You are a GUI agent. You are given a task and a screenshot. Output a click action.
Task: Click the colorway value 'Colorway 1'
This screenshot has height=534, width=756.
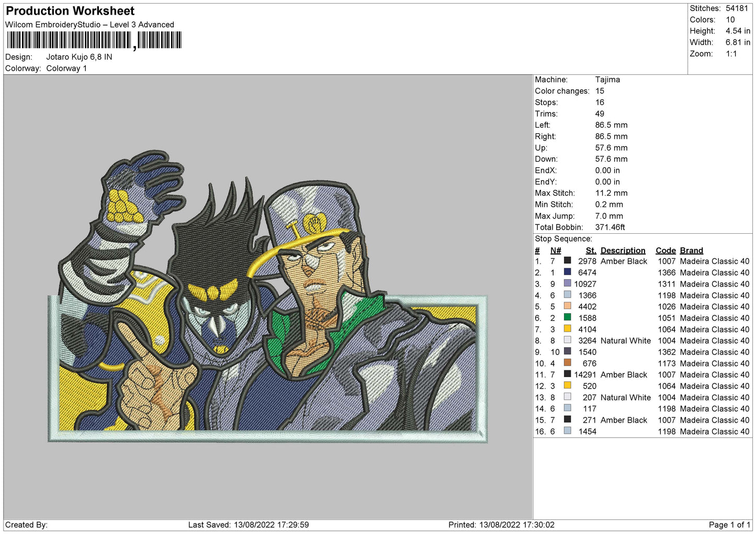coord(66,69)
